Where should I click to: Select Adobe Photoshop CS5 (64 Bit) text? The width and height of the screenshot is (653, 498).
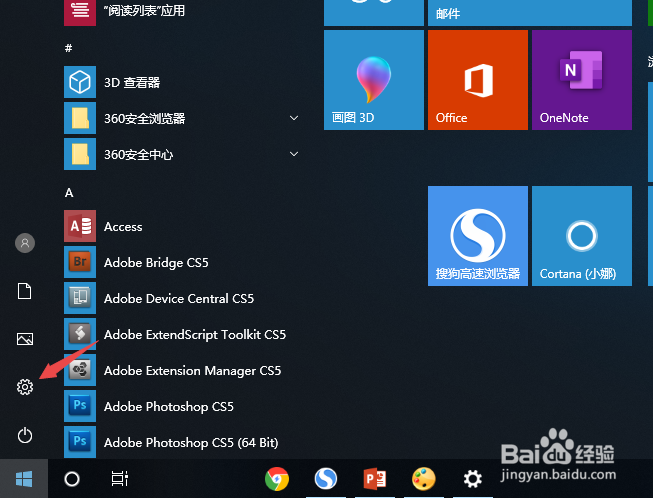point(191,443)
